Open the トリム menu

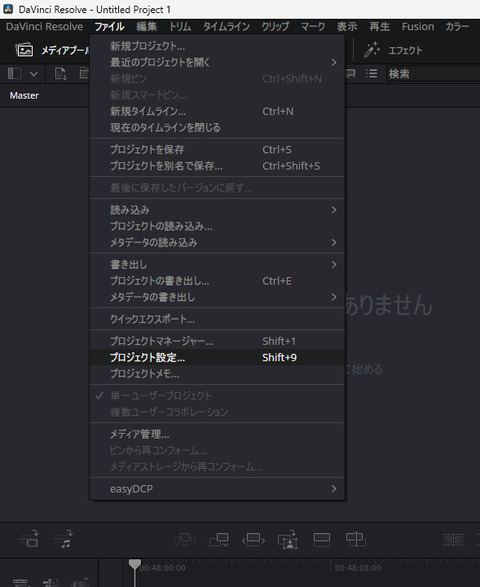coord(180,27)
